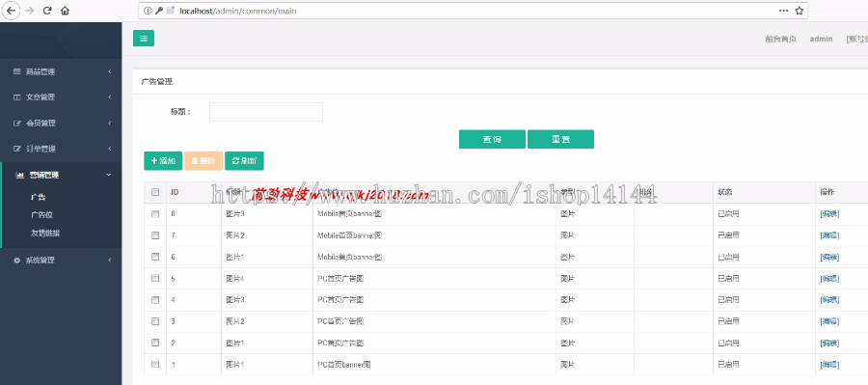Image resolution: width=868 pixels, height=385 pixels.
Task: Click 已启用 status in row 7
Action: coord(728,234)
